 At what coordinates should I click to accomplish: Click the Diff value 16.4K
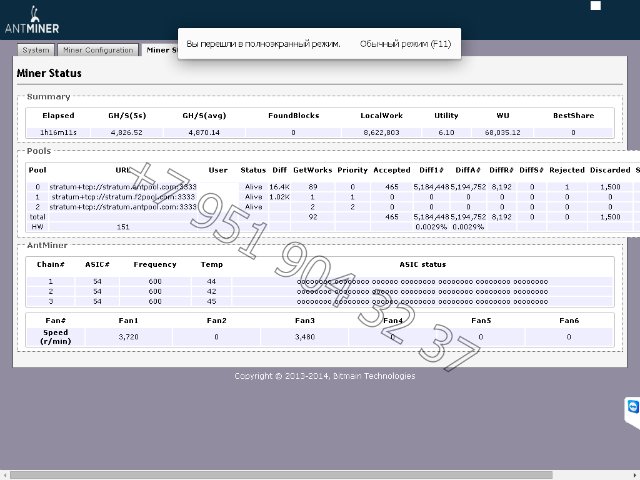coord(279,187)
